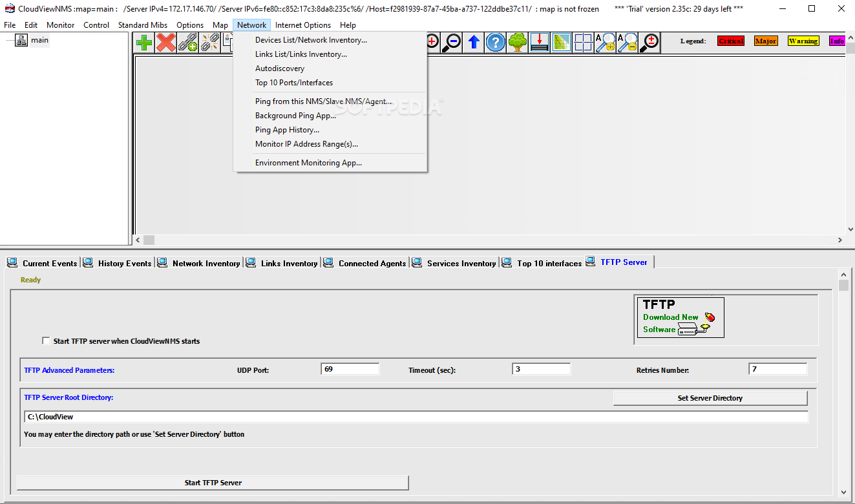
Task: Click the blue question mark help icon
Action: (496, 43)
